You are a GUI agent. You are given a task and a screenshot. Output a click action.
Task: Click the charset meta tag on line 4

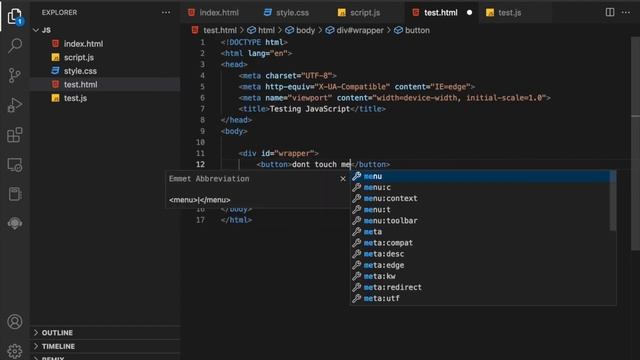coord(288,76)
